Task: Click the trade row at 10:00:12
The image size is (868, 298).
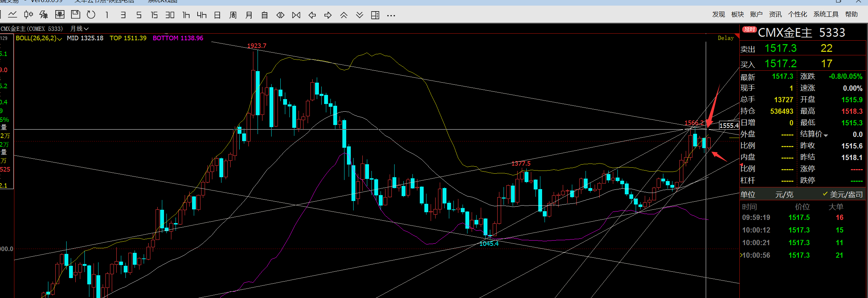Action: 802,230
